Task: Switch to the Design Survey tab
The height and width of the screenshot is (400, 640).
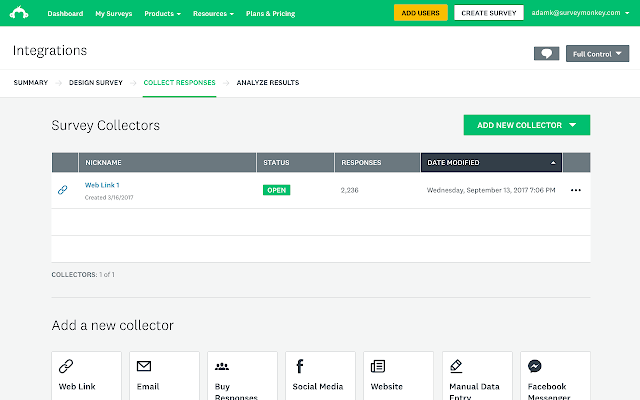Action: pos(96,82)
